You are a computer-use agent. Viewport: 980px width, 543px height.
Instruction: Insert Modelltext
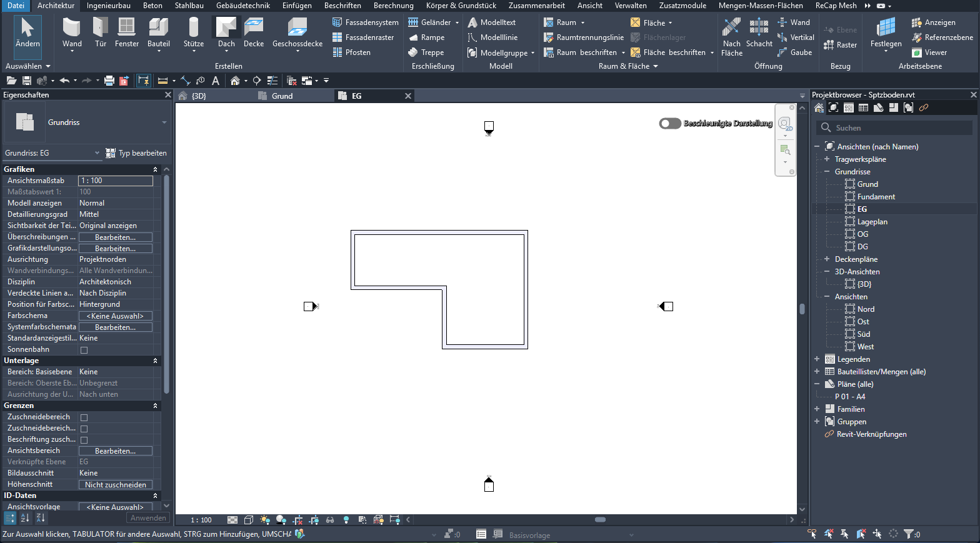[x=492, y=22]
